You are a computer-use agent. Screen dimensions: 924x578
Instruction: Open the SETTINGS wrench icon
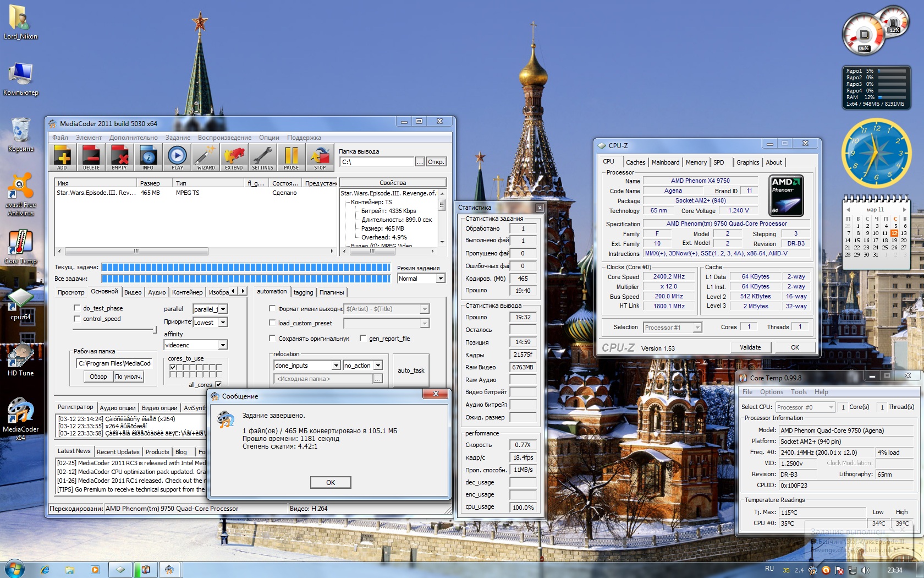tap(262, 157)
